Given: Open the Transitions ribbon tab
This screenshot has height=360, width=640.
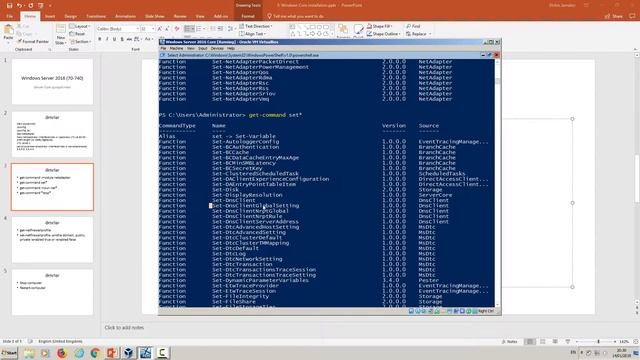Looking at the screenshot, I should click(96, 16).
